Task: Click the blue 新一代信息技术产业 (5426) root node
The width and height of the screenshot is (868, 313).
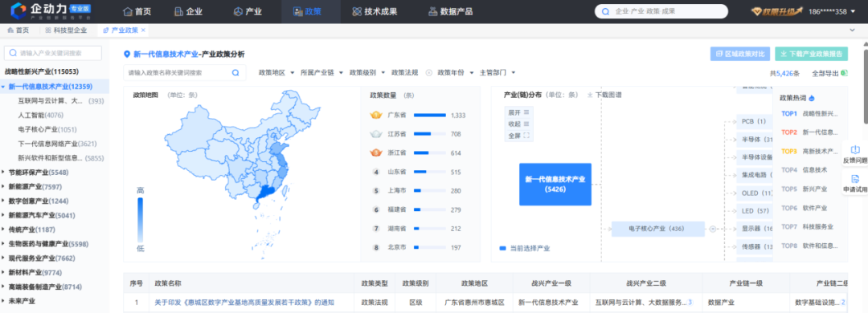Action: (x=555, y=184)
